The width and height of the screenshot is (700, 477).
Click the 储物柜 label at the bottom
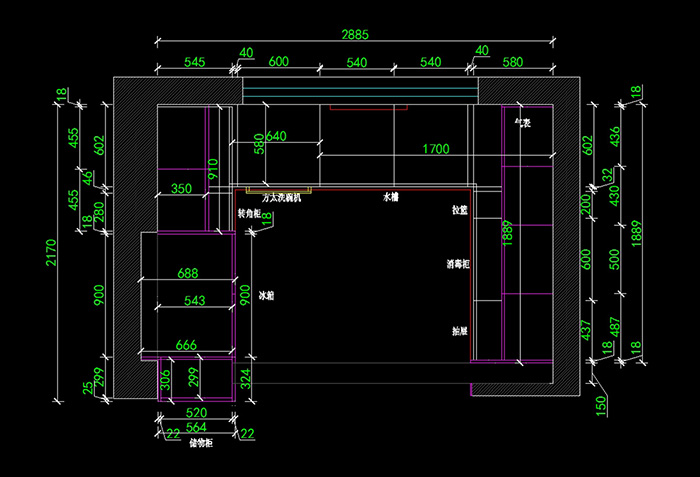click(199, 443)
